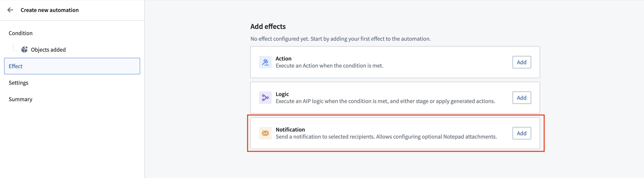Go to the Summary step

point(20,99)
